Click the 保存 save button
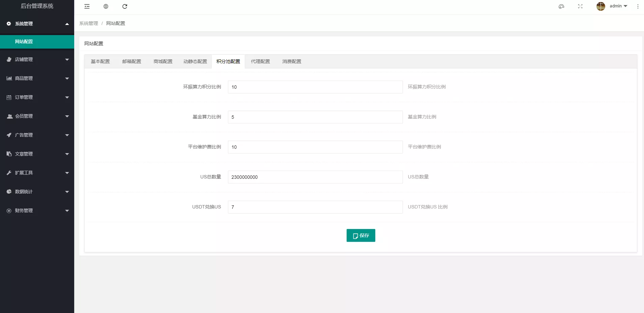 click(x=361, y=235)
